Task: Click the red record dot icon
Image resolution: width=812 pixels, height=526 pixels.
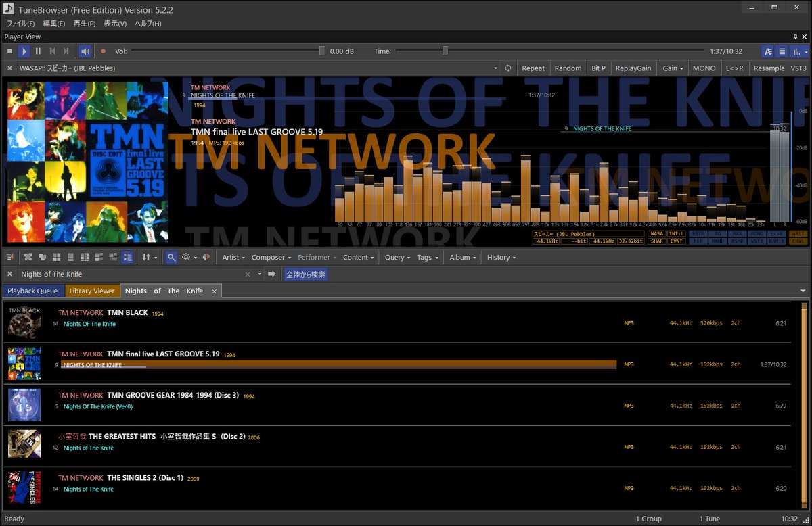Action: click(104, 51)
